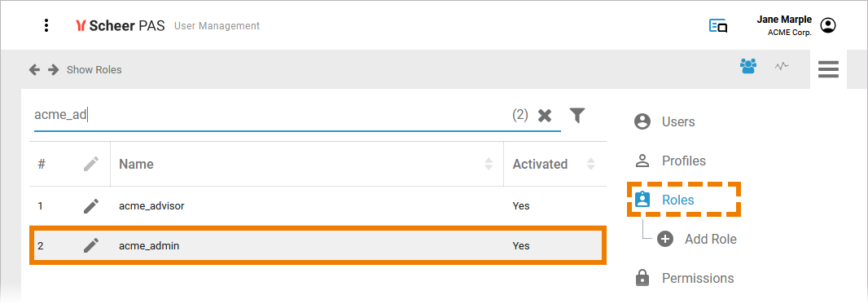Toggle the hamburger sidebar menu
Screen dimensions: 868x304
[828, 69]
